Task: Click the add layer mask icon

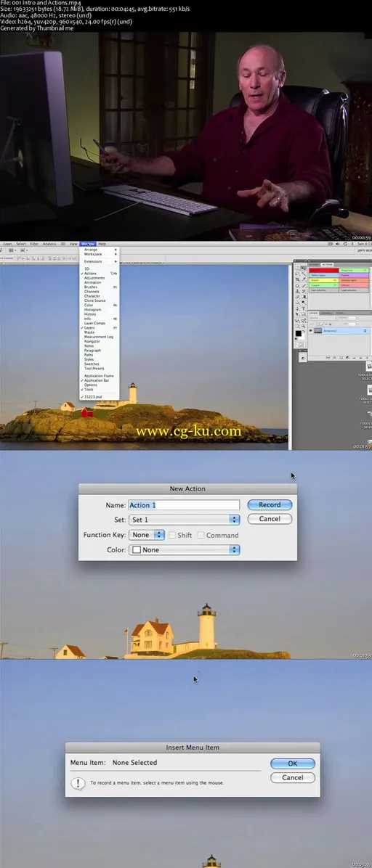Action: [341, 358]
